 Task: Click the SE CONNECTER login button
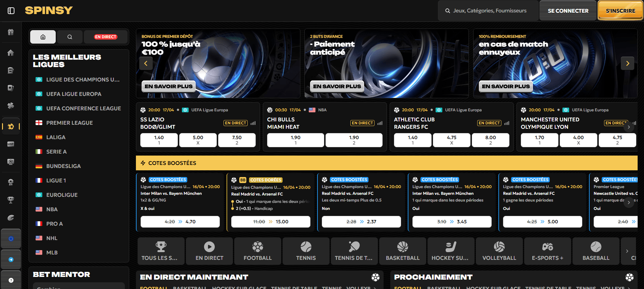pyautogui.click(x=568, y=11)
